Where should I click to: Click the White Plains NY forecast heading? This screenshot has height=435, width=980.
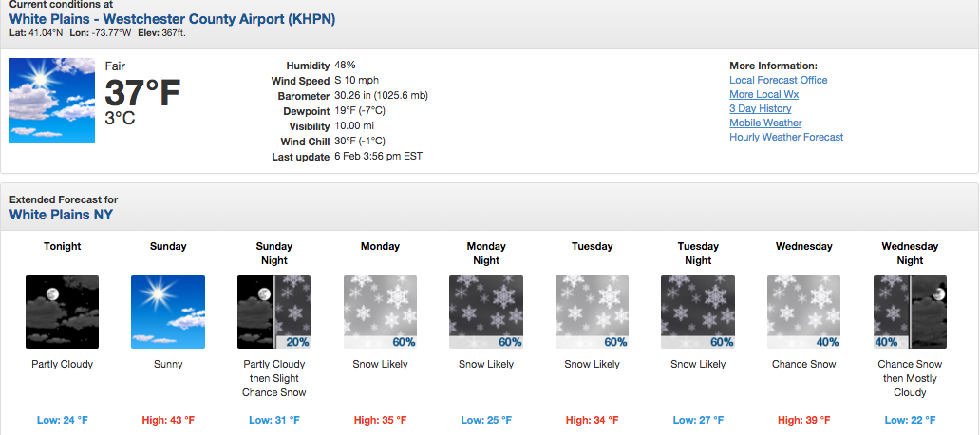pos(61,215)
